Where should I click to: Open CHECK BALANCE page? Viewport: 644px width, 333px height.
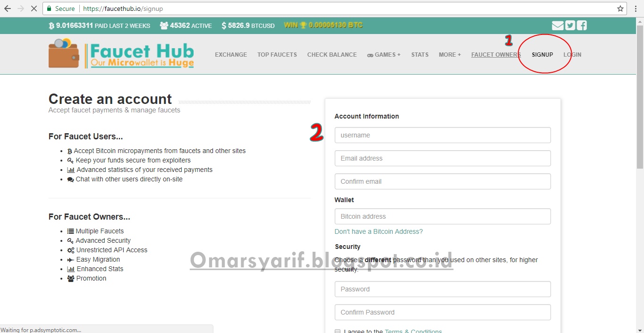(x=332, y=55)
